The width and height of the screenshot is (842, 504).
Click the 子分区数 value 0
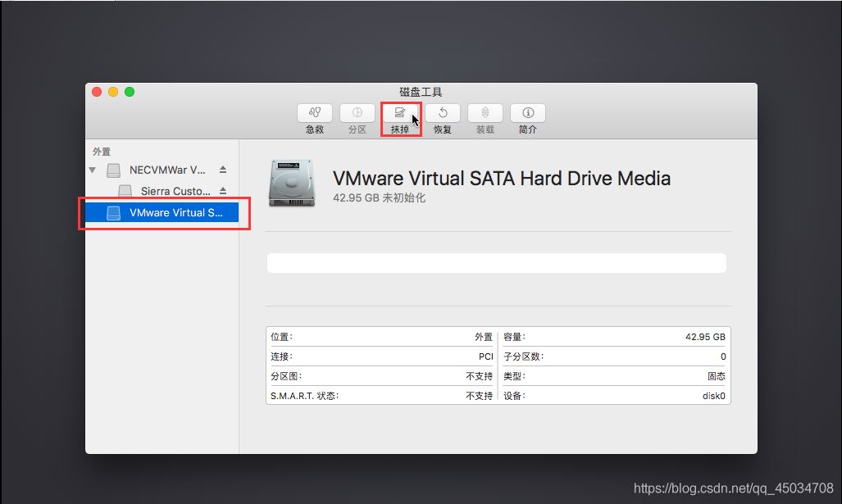[723, 356]
